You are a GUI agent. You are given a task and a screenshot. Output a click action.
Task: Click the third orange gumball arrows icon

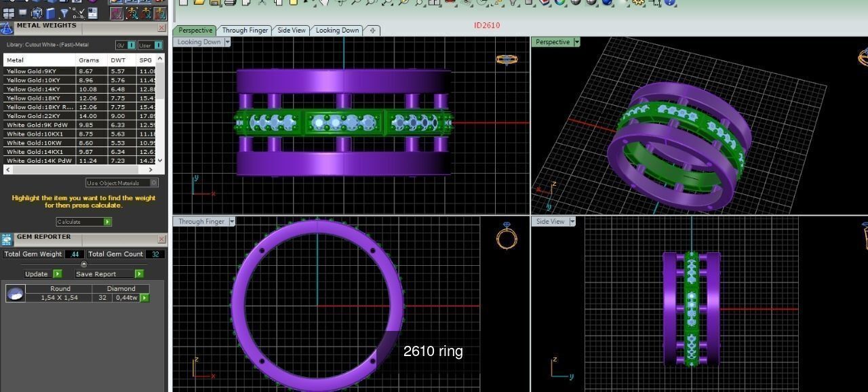click(x=146, y=14)
